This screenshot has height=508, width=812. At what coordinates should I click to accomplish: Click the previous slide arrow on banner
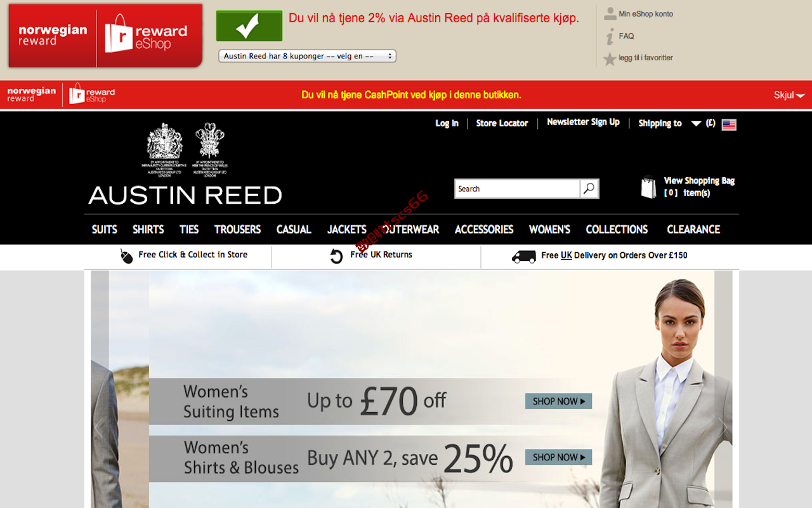coord(100,427)
